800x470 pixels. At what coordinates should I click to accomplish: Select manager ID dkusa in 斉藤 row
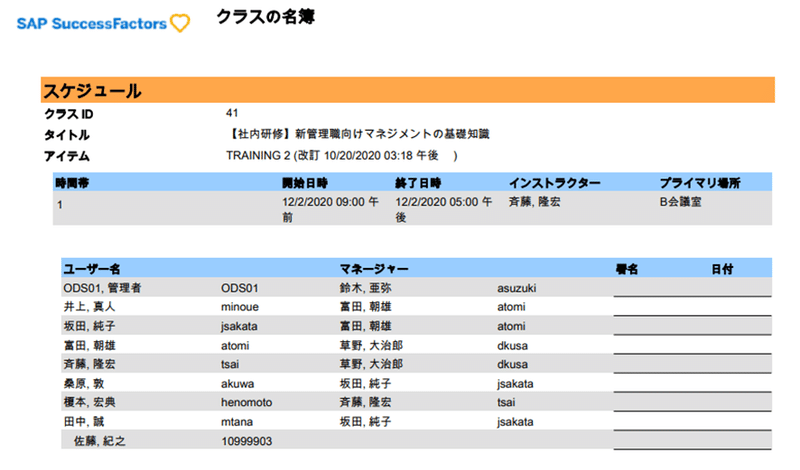click(513, 364)
